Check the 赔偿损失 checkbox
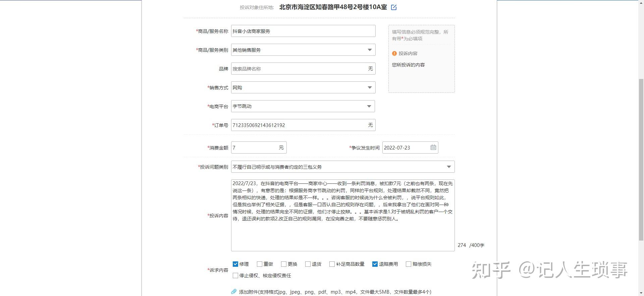644x296 pixels. coord(409,264)
